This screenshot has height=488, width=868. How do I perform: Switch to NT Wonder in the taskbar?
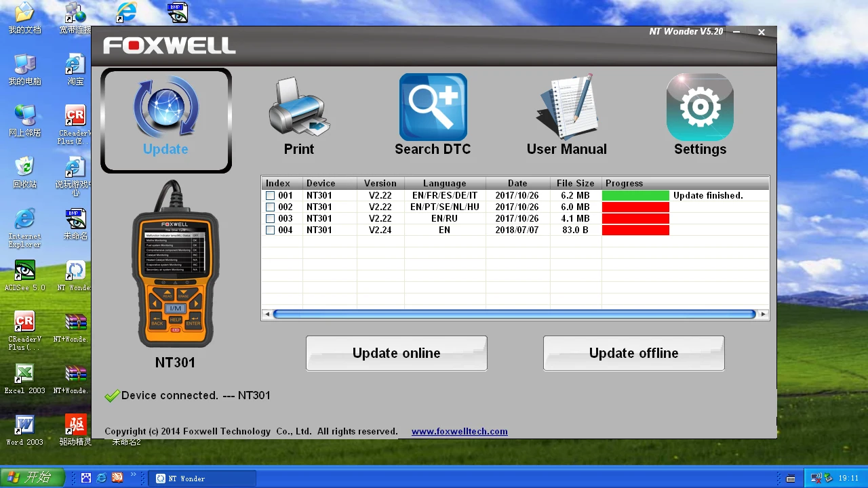tap(203, 479)
